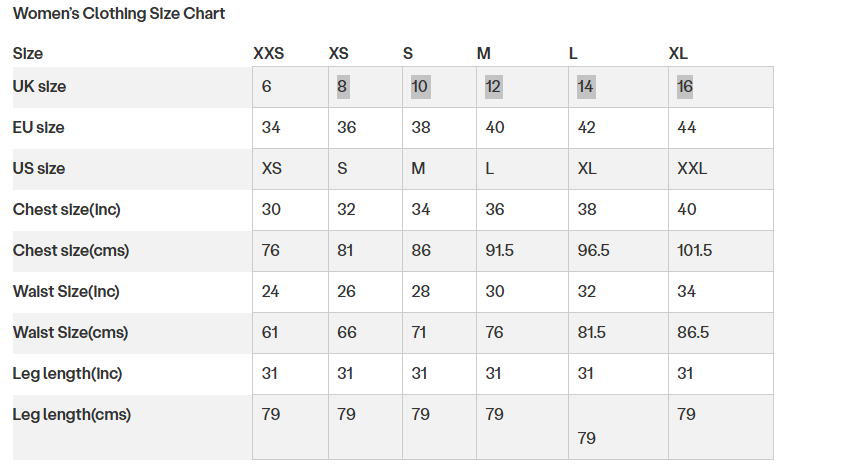This screenshot has width=848, height=473.
Task: Select the XXS column header
Action: point(269,54)
